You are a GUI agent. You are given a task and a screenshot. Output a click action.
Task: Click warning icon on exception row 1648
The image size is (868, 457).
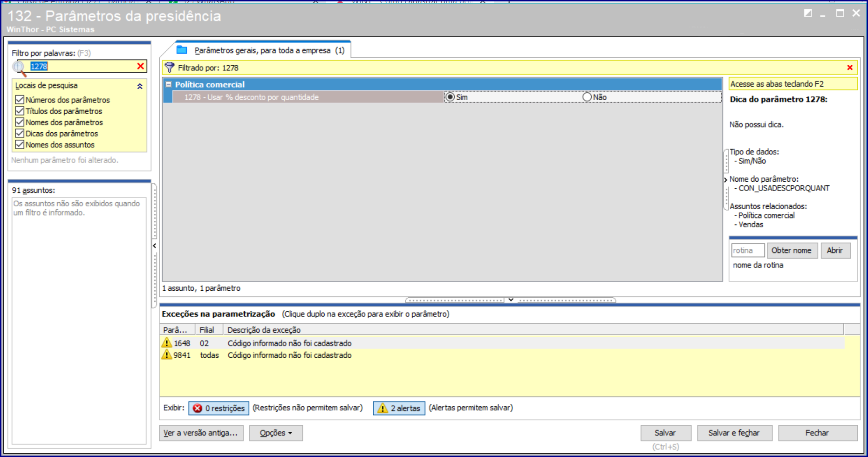point(167,343)
